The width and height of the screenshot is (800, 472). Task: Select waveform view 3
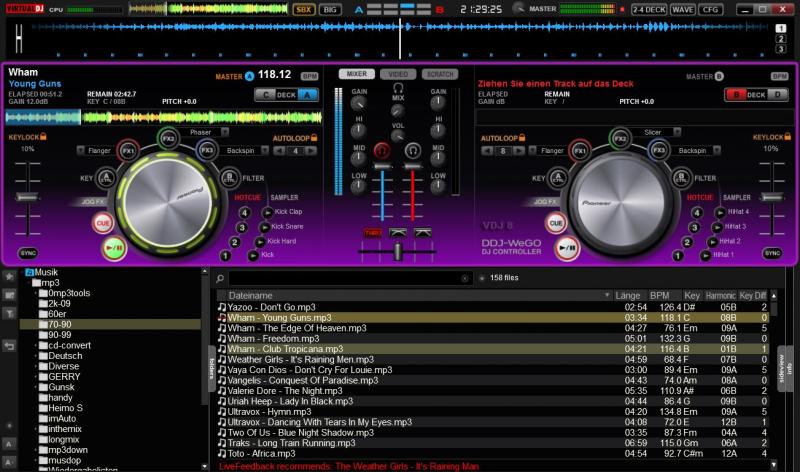(781, 49)
